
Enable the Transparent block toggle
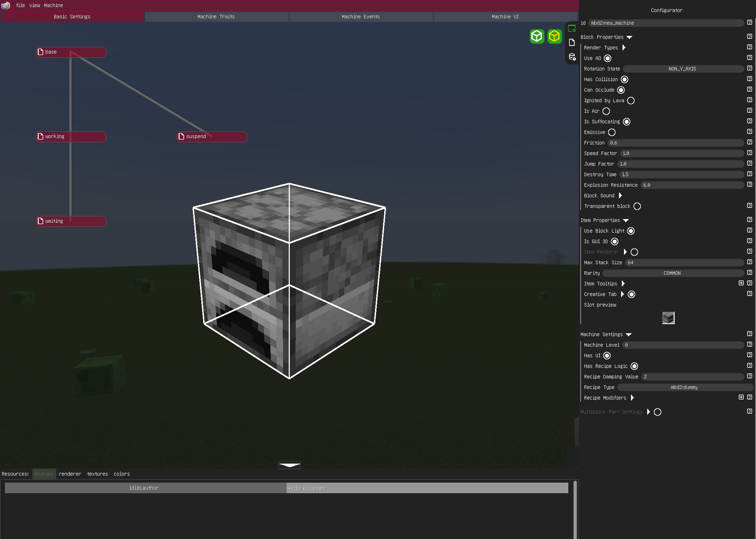[637, 206]
